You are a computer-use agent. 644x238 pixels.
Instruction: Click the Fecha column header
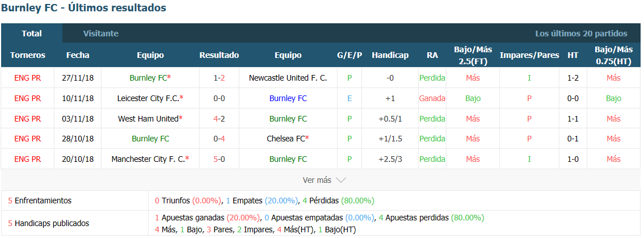(78, 55)
